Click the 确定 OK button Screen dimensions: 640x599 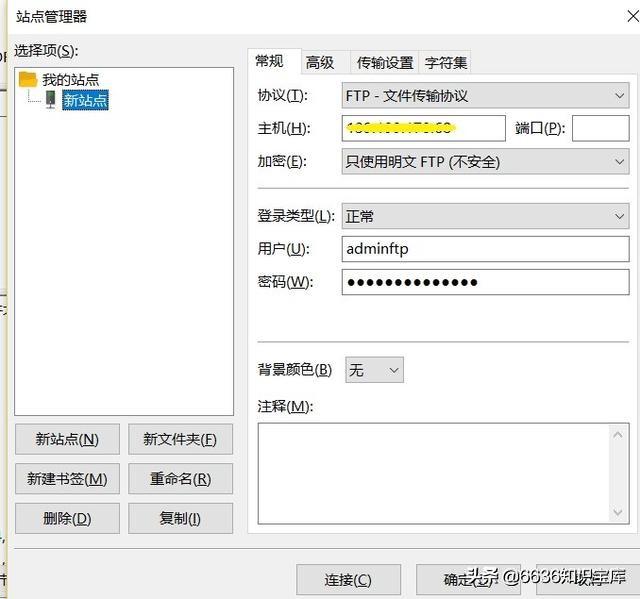click(468, 579)
